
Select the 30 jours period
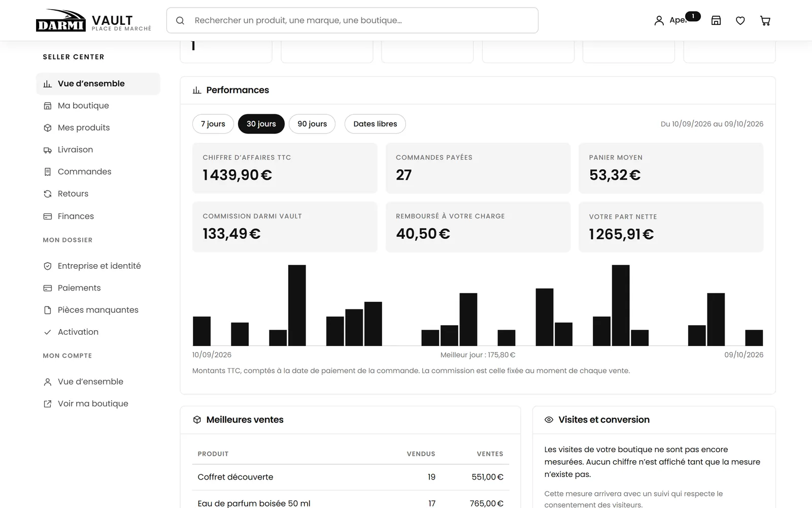tap(261, 124)
